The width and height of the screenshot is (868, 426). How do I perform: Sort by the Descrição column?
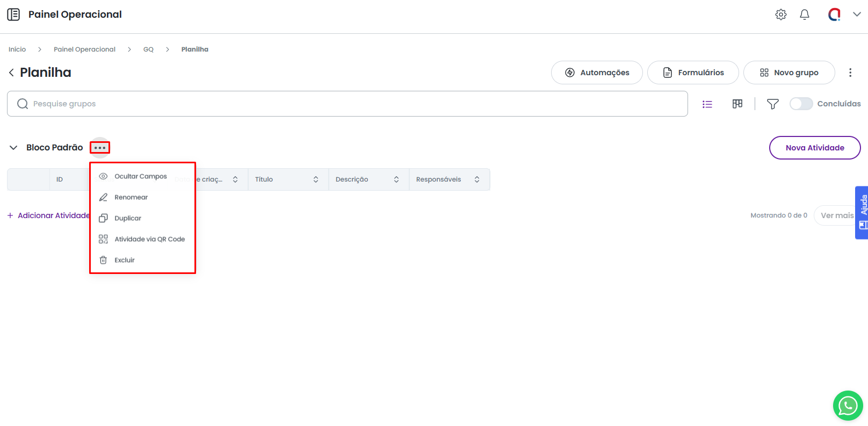point(396,179)
